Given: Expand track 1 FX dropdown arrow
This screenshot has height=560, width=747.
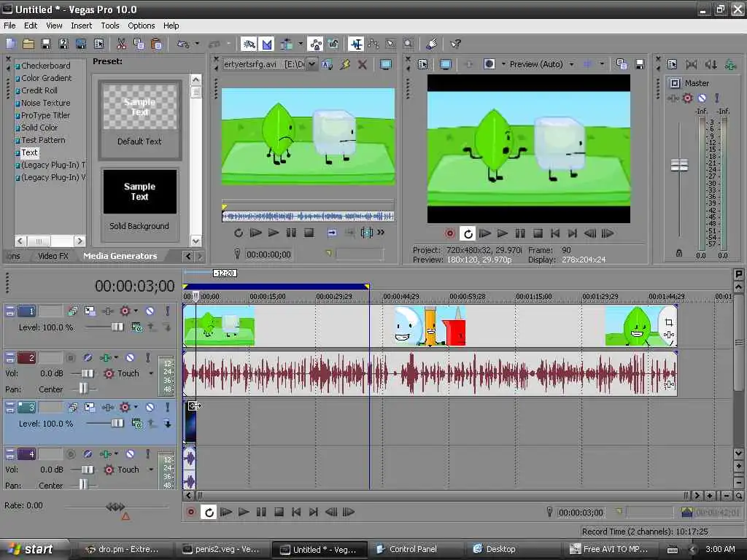Looking at the screenshot, I should tap(136, 311).
